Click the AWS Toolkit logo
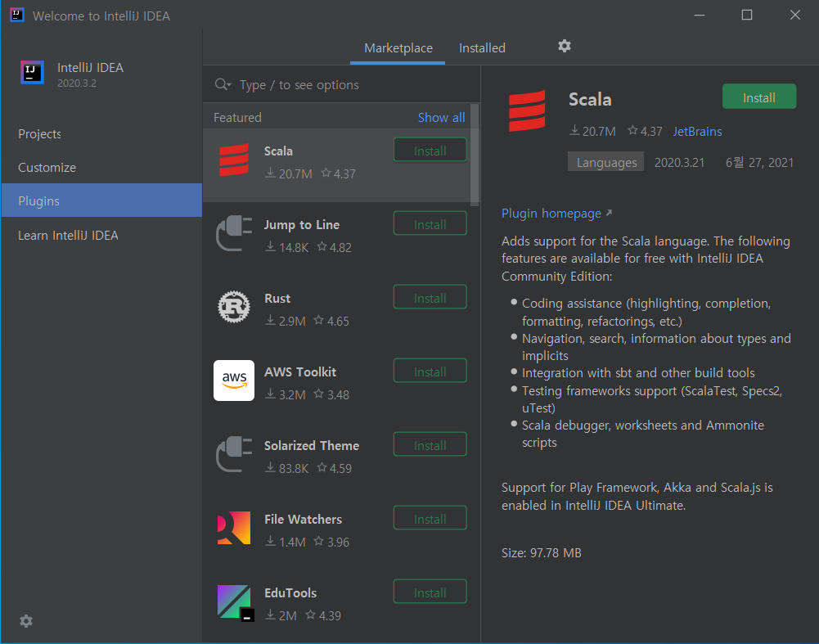Screen dimensions: 819x644 point(233,381)
